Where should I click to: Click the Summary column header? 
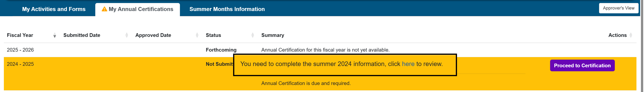(x=273, y=35)
